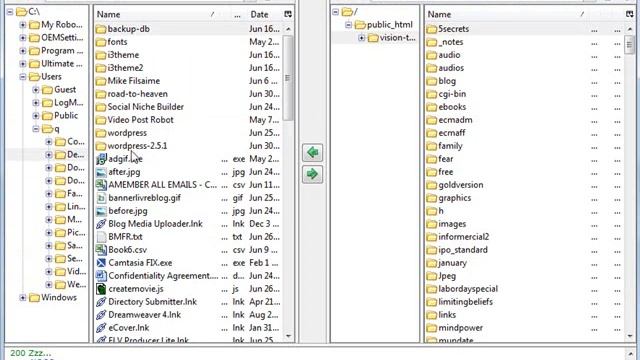Select the ebooks remote folder name
The width and height of the screenshot is (640, 360).
(x=452, y=107)
